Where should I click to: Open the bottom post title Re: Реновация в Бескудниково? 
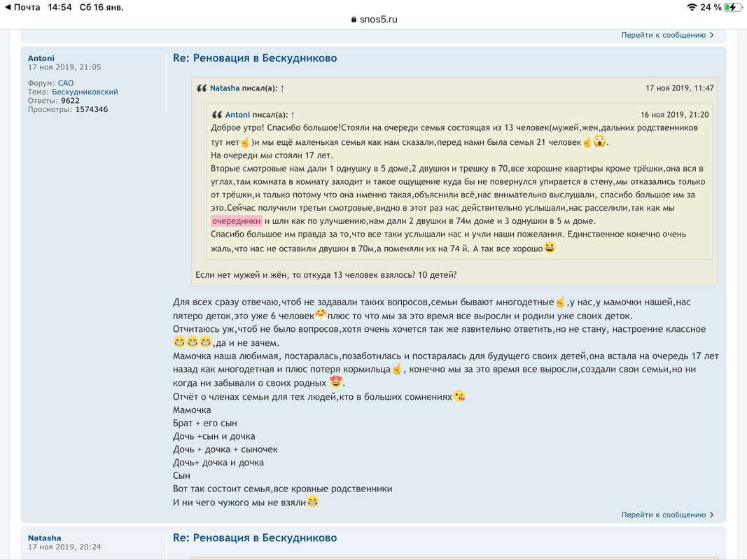255,538
